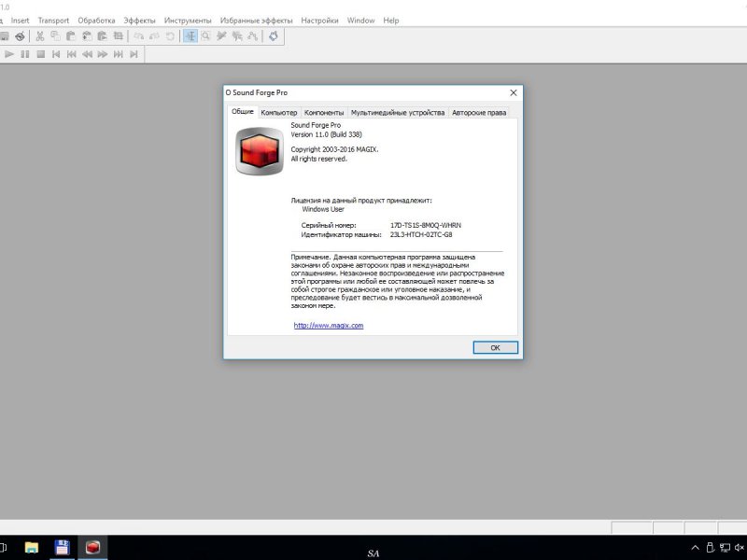Switch to the Авторские права tab
Screen dimensions: 747x560
[479, 112]
